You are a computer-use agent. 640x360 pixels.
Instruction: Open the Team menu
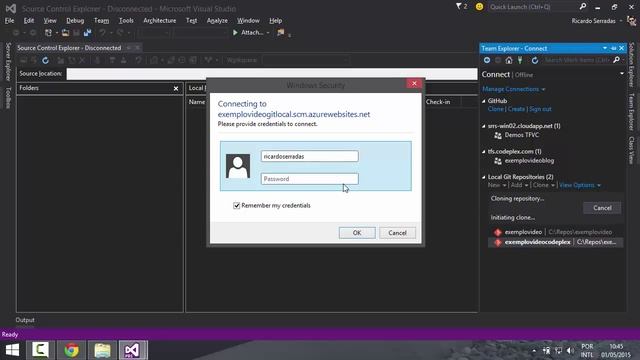[101, 20]
